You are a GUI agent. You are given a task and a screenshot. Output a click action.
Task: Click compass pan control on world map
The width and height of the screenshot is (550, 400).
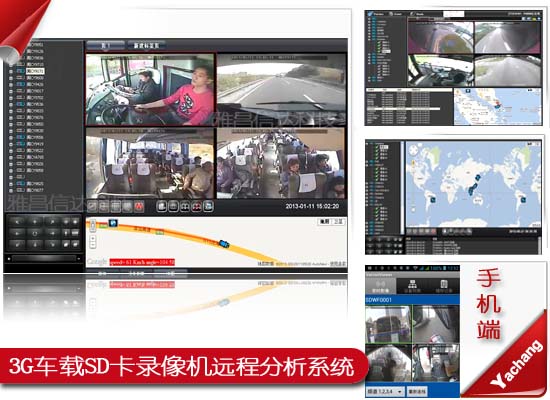pos(414,151)
